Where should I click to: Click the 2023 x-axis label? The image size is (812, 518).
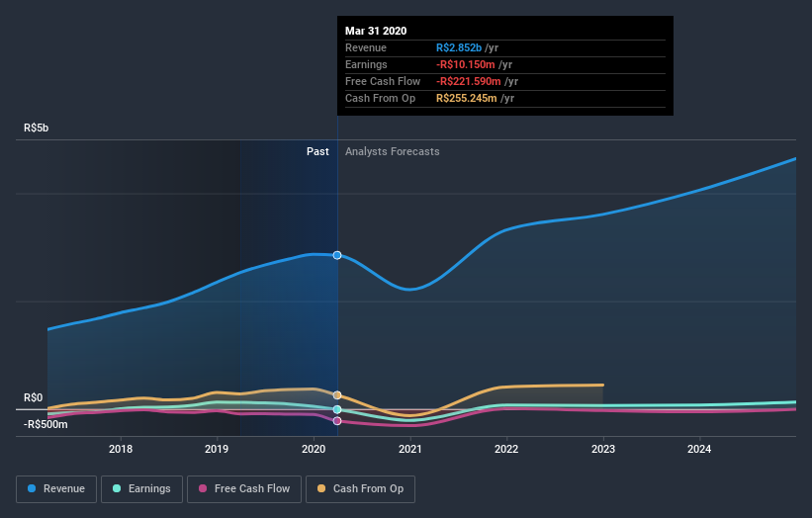pos(603,449)
